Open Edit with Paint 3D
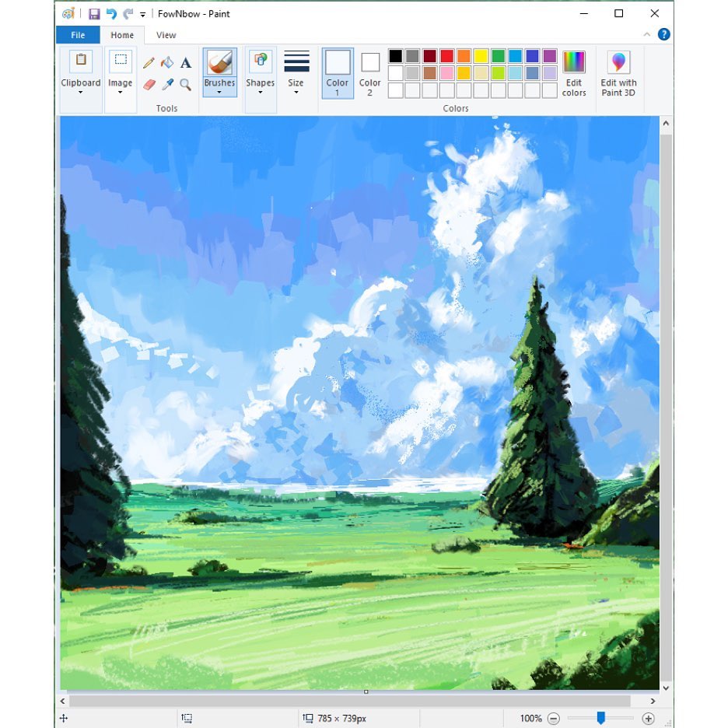This screenshot has height=728, width=728. 618,73
